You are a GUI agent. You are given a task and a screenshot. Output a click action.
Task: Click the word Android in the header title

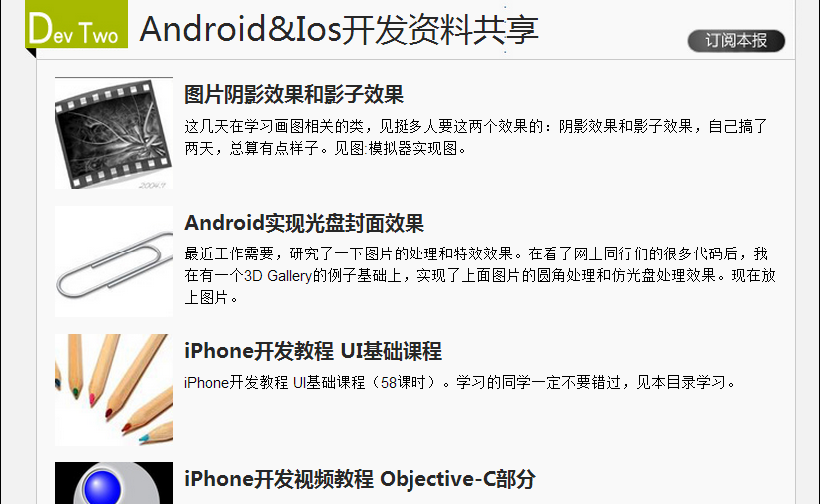[203, 29]
